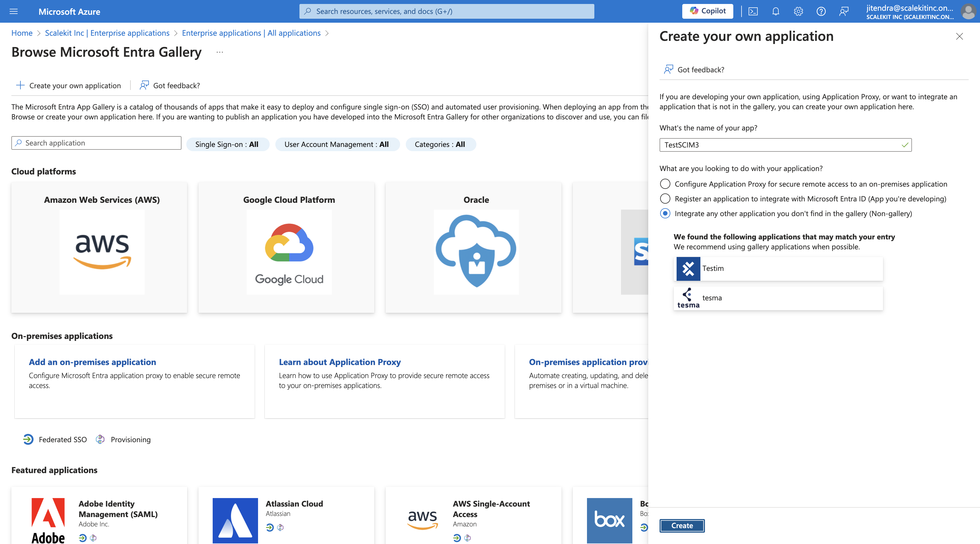Open Scalekit Inc Enterprise applications breadcrumb
The height and width of the screenshot is (544, 980).
coord(107,33)
